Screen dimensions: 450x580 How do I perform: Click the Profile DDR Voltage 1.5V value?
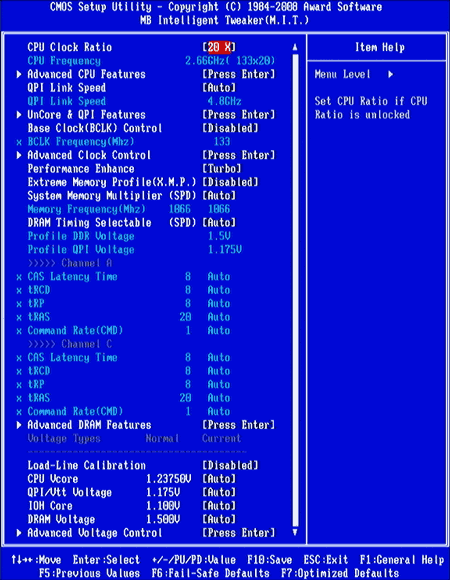(x=219, y=236)
